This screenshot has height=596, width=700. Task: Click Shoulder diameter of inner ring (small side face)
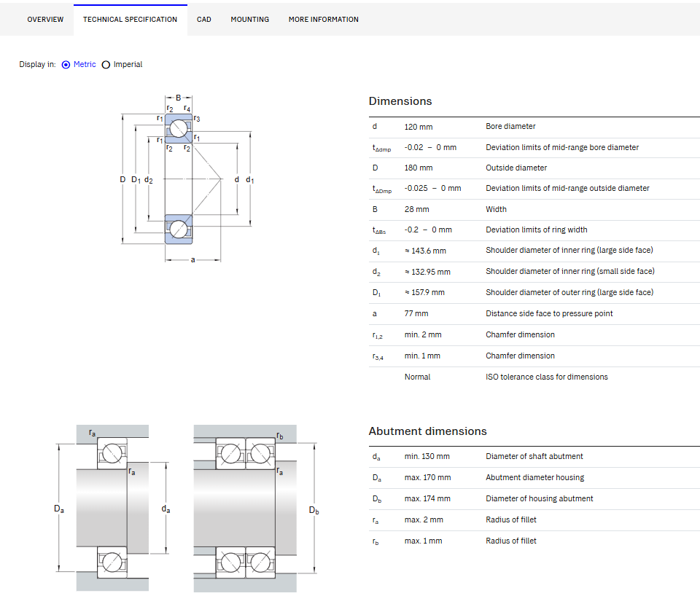click(x=570, y=272)
